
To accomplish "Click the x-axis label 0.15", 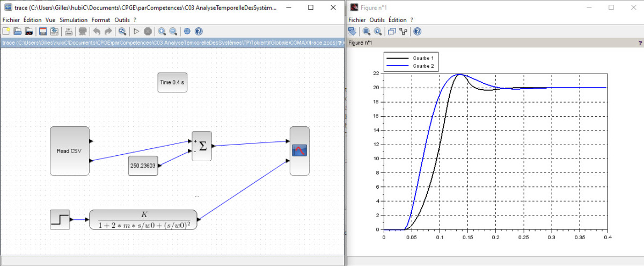I will click(x=467, y=236).
